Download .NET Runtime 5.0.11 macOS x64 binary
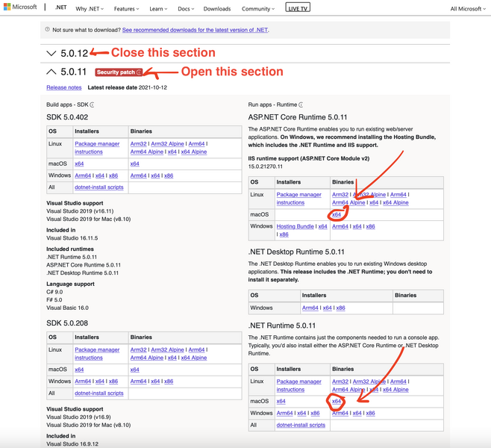This screenshot has width=491, height=448. click(337, 401)
